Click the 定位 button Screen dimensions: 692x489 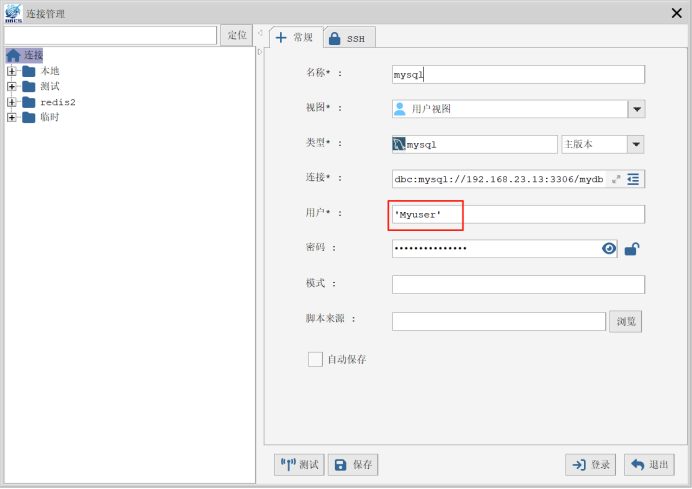(x=237, y=35)
